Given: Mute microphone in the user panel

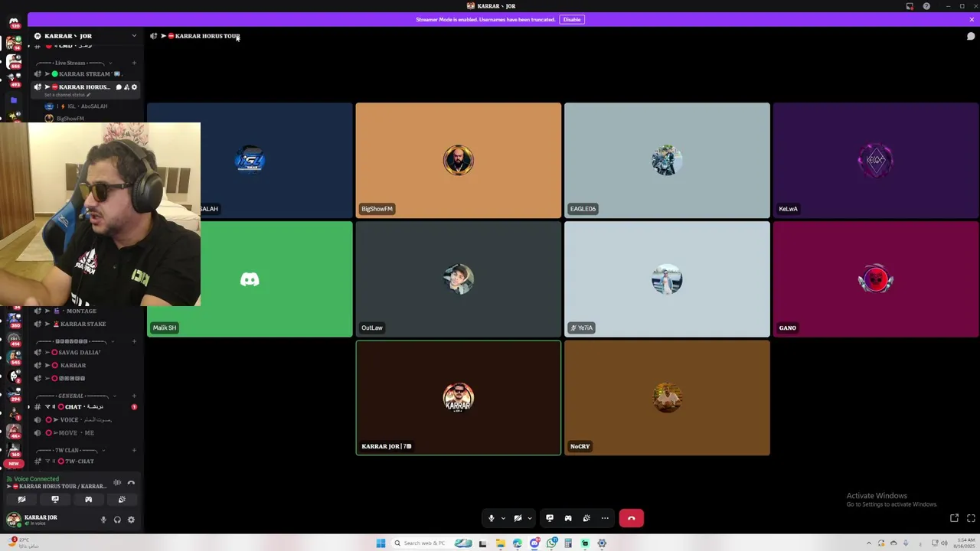Looking at the screenshot, I should [x=103, y=520].
